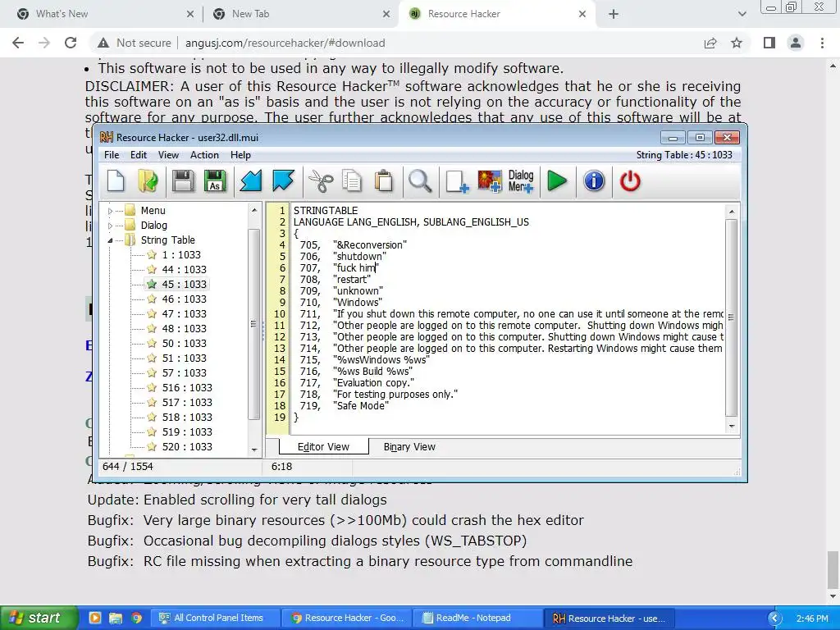Open Chrome side panel icon
The image size is (840, 630).
tap(769, 43)
